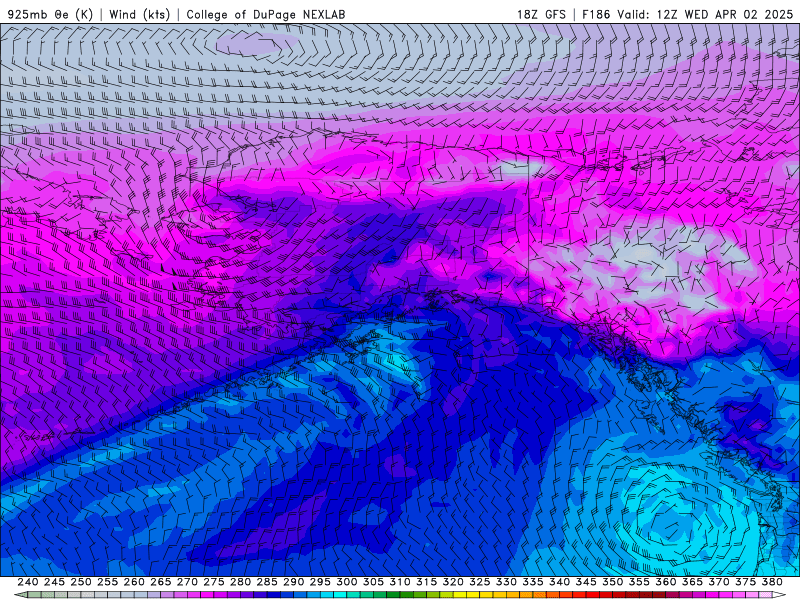Click the 'F186' forecast hour text
This screenshot has height=600, width=800.
coord(597,14)
